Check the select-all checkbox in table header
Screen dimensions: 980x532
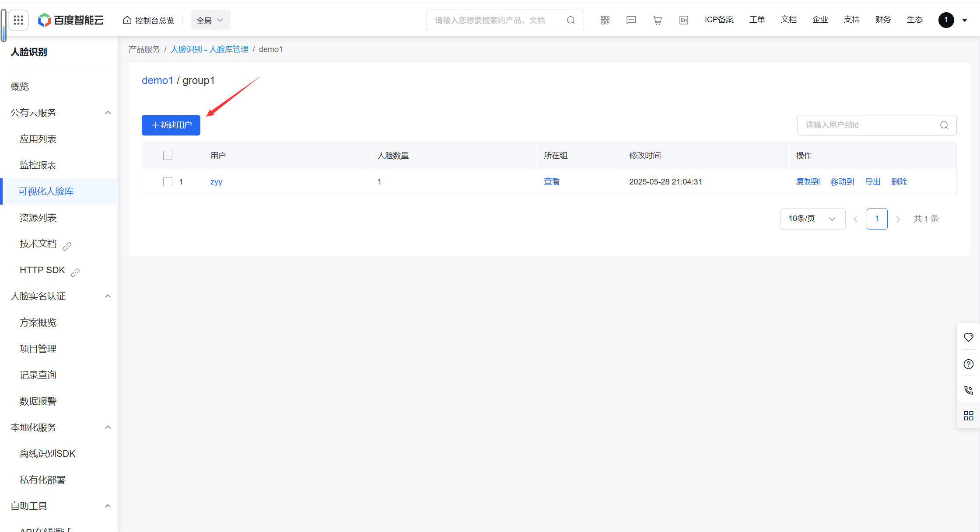click(x=168, y=156)
